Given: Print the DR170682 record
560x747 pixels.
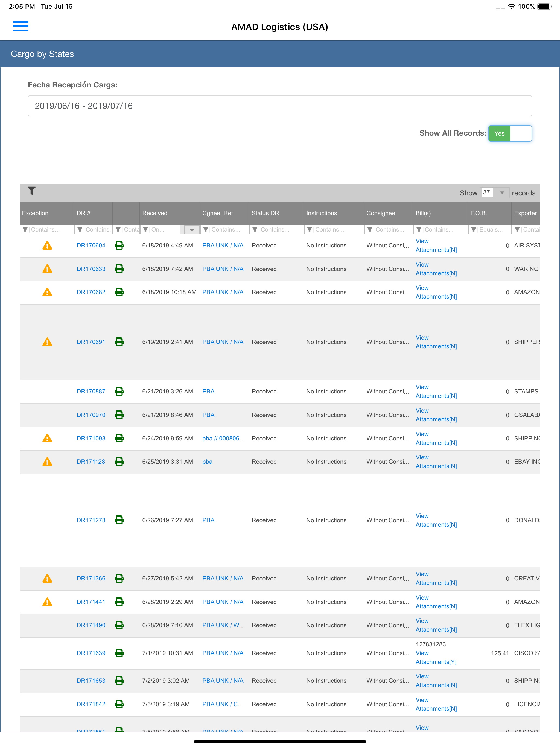Looking at the screenshot, I should pos(119,292).
